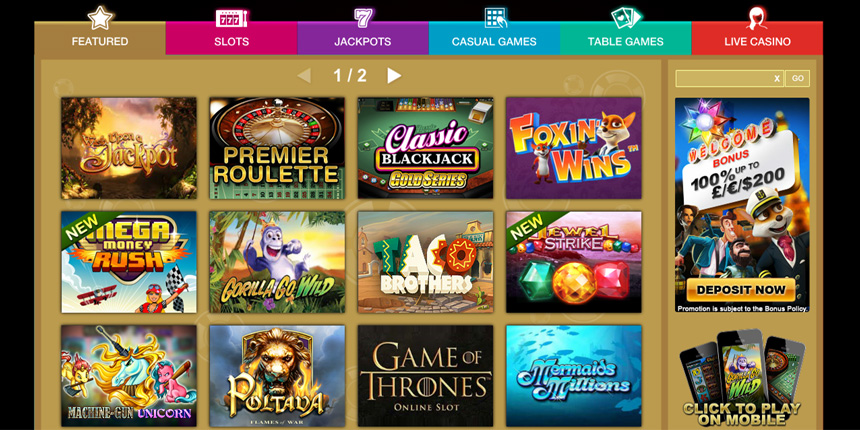The image size is (860, 430).
Task: Launch the Premier Roulette game thumbnail
Action: (x=277, y=148)
